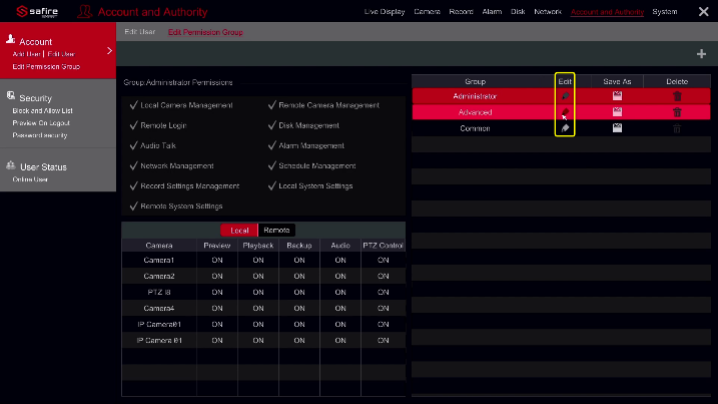Screen dimensions: 718x404
Task: Click Save As icon for Administrator group
Action: [x=618, y=96]
